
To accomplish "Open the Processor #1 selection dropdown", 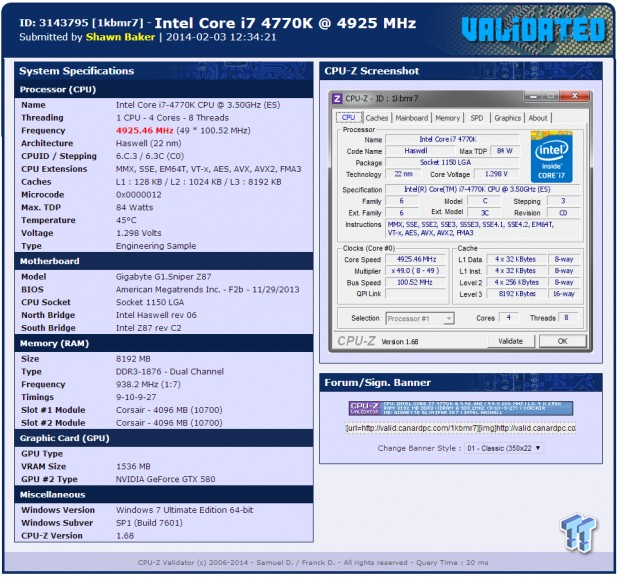I will point(420,318).
